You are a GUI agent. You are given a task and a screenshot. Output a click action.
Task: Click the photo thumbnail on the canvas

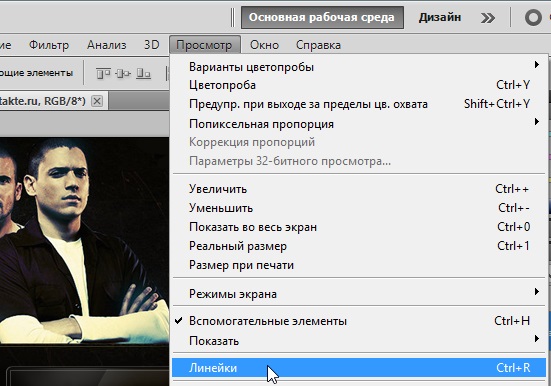(x=84, y=241)
